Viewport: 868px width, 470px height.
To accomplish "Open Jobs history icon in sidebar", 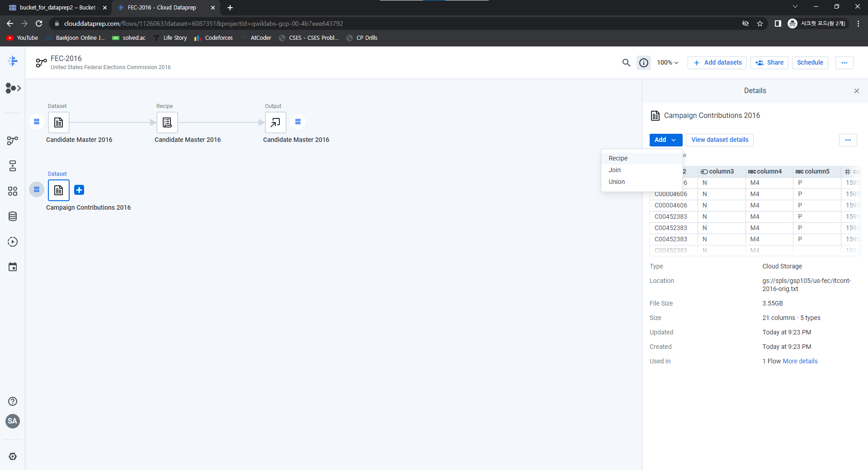I will coord(13,242).
